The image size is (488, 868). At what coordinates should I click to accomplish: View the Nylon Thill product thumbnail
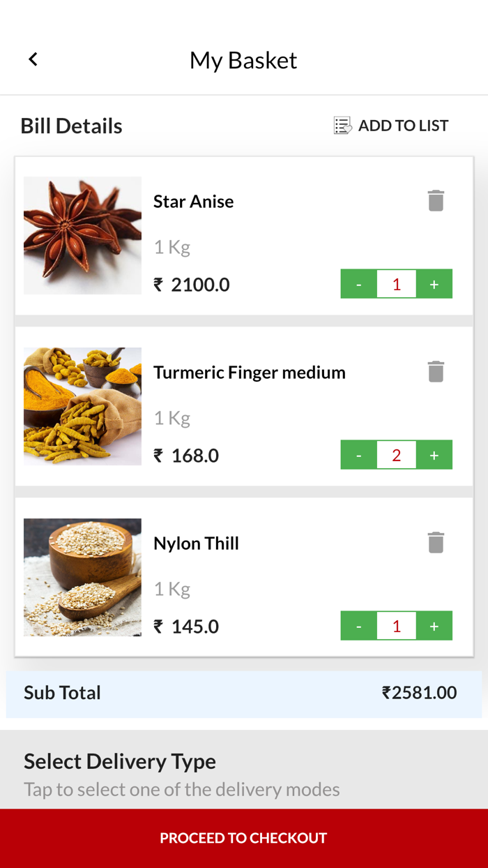(82, 577)
